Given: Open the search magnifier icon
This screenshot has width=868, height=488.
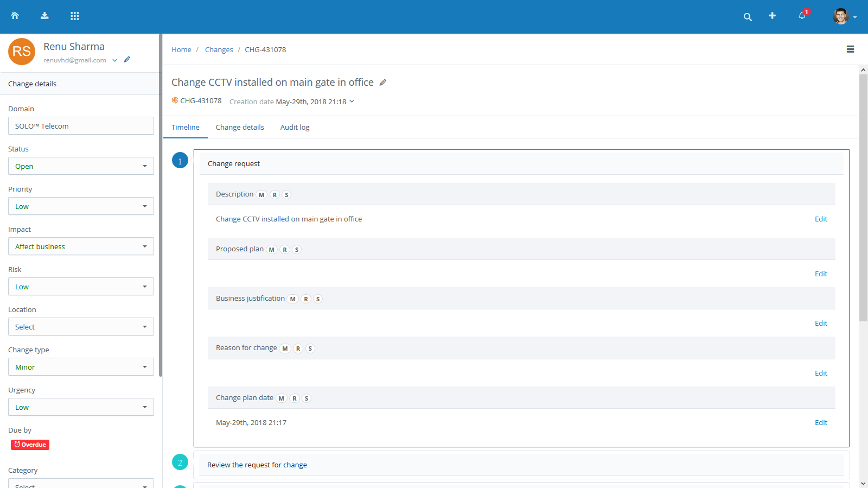Looking at the screenshot, I should click(x=748, y=17).
